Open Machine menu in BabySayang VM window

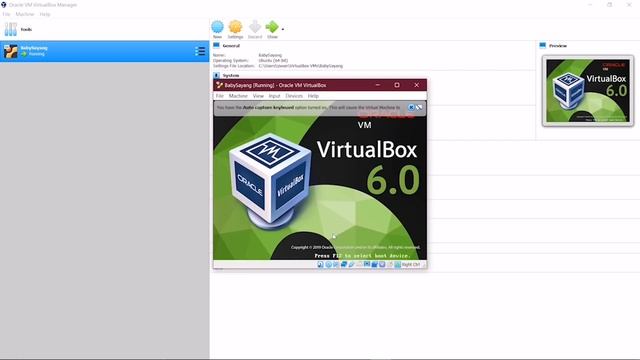(x=238, y=96)
